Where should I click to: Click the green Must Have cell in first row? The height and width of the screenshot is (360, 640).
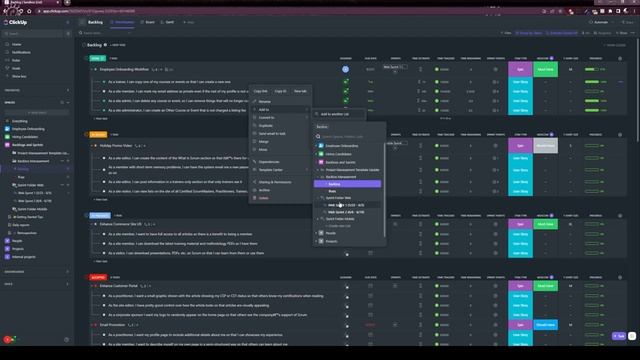(x=545, y=69)
